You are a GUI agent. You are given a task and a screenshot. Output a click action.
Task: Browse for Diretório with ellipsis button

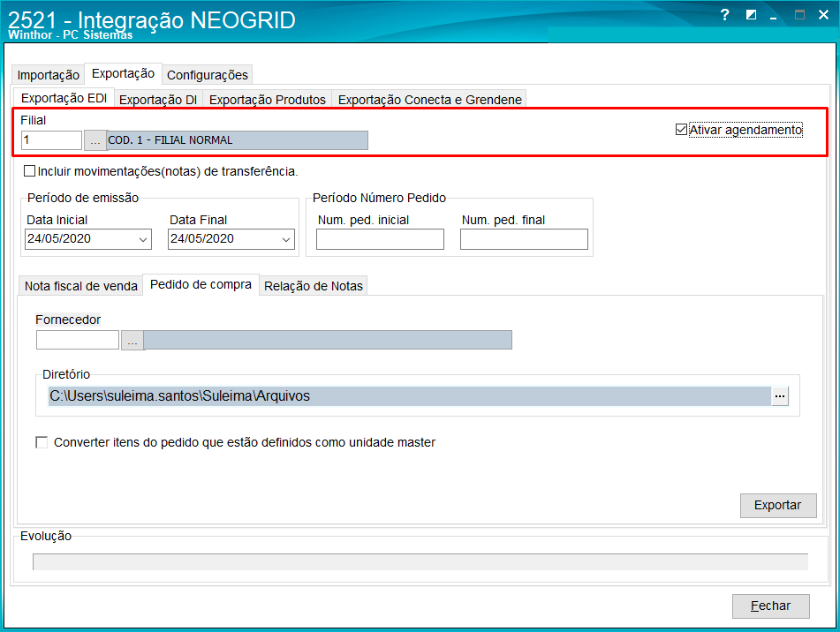[780, 396]
